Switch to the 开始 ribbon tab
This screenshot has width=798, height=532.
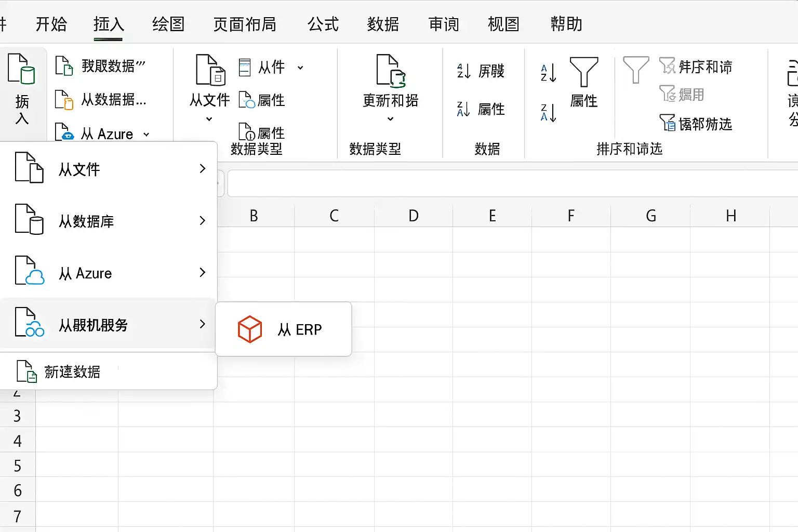click(51, 24)
